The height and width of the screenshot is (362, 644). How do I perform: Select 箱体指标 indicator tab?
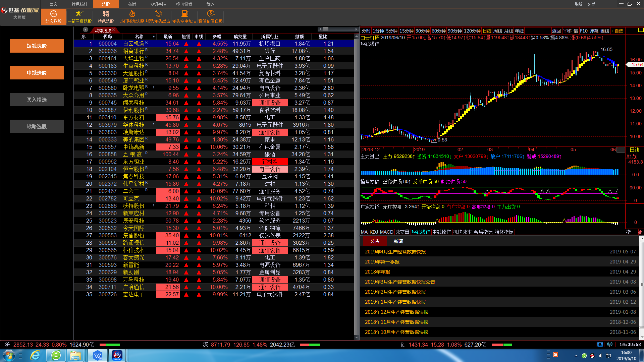tap(504, 232)
